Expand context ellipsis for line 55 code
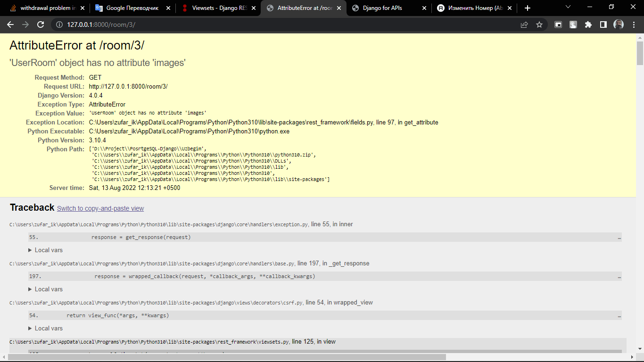The height and width of the screenshot is (362, 644). point(619,238)
